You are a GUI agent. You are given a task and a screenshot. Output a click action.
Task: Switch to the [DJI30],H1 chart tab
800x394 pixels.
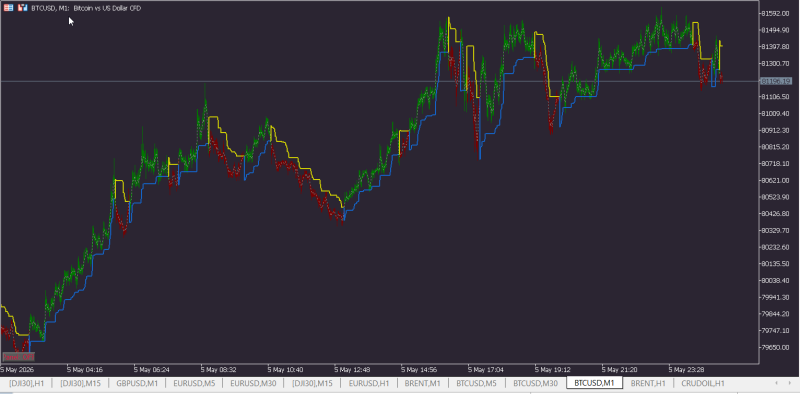click(27, 383)
